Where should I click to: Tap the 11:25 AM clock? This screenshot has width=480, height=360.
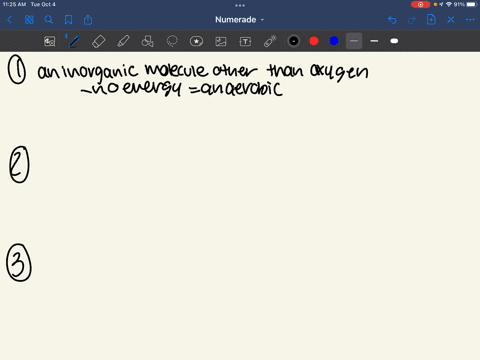click(x=14, y=4)
